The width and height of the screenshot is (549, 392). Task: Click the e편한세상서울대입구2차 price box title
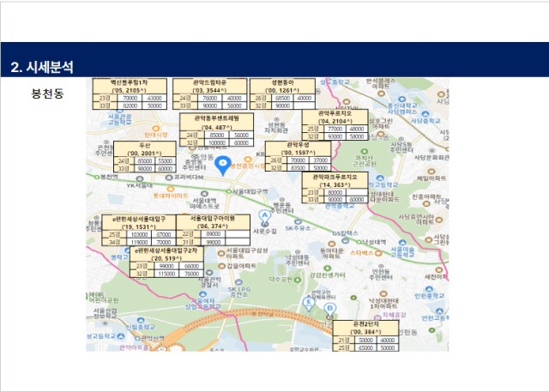click(x=166, y=250)
